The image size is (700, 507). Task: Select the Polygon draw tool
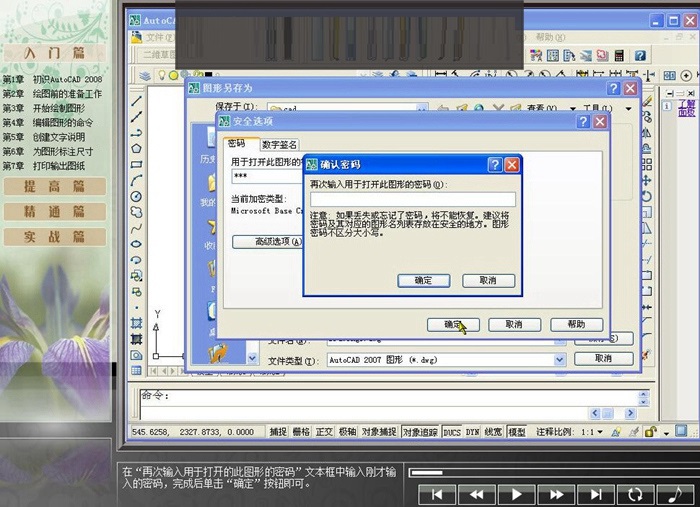pos(136,148)
